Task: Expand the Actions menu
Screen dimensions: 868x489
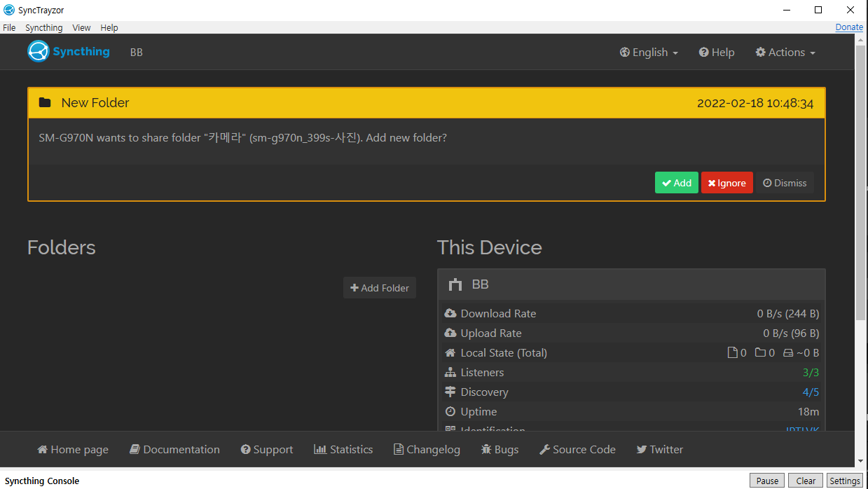Action: coord(785,53)
